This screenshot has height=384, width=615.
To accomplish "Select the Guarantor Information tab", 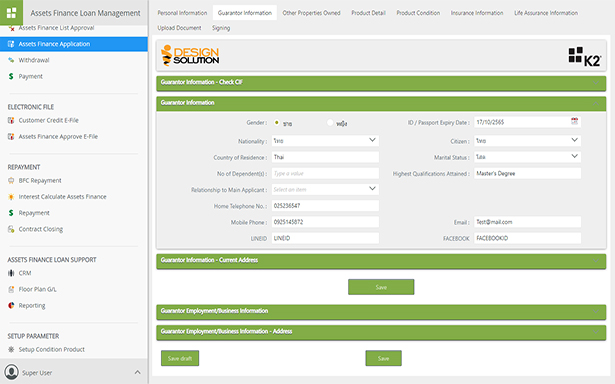I will [245, 13].
